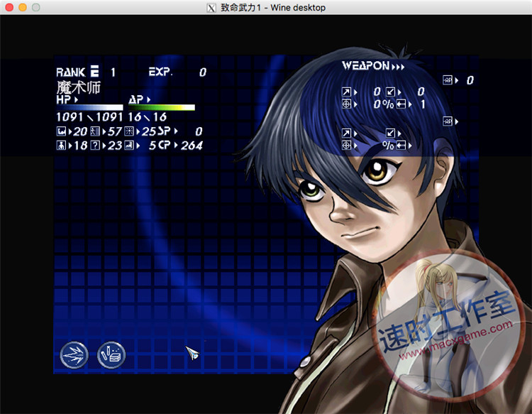
Task: Click the rank value 1
Action: click(x=113, y=72)
